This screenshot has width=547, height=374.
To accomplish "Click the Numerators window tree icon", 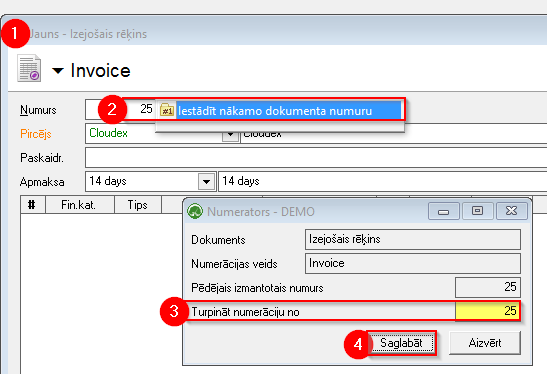I will tap(195, 211).
